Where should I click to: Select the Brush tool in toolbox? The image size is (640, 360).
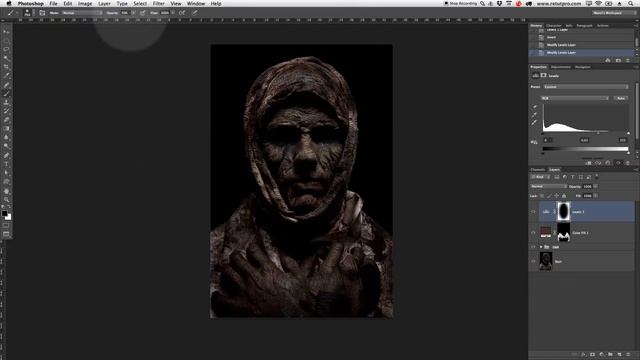point(6,93)
